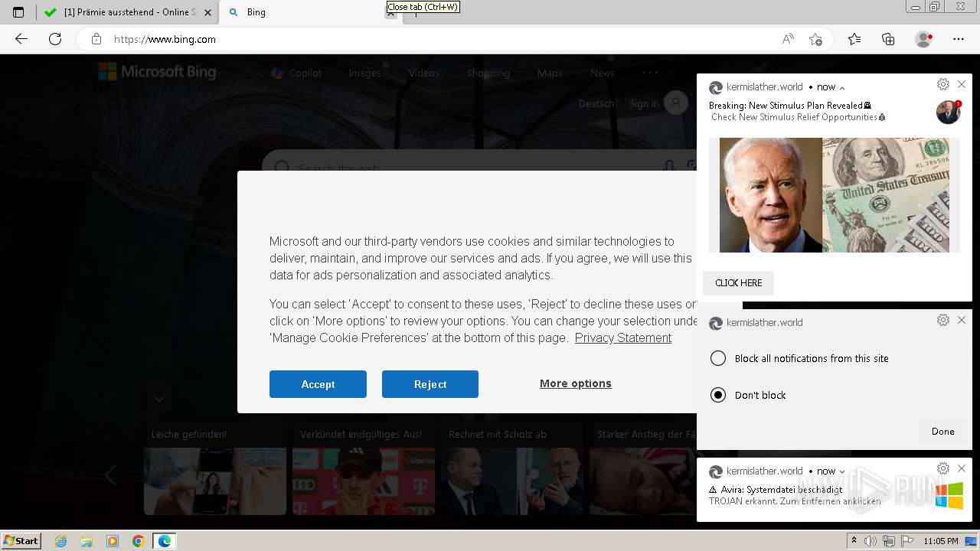Select Block all notifications from this site
980x551 pixels.
pos(800,358)
